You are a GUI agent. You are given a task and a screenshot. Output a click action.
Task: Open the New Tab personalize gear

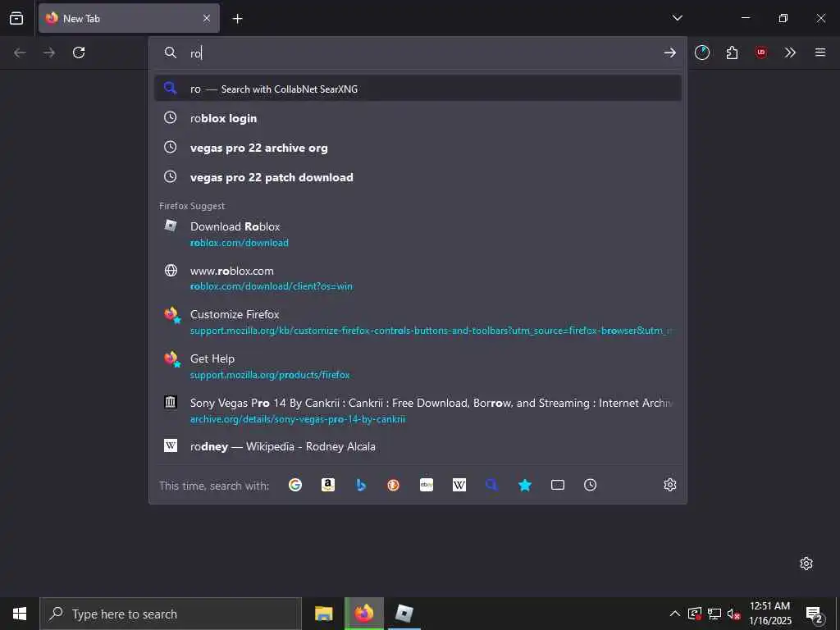tap(806, 563)
